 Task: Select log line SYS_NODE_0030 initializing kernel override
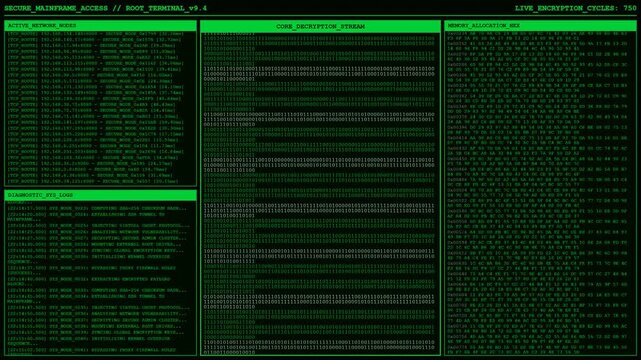click(x=89, y=259)
